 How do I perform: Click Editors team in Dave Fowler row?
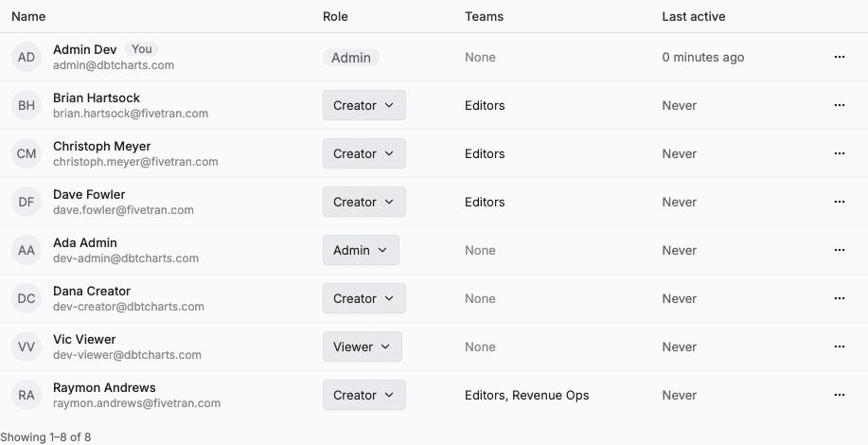(x=485, y=202)
